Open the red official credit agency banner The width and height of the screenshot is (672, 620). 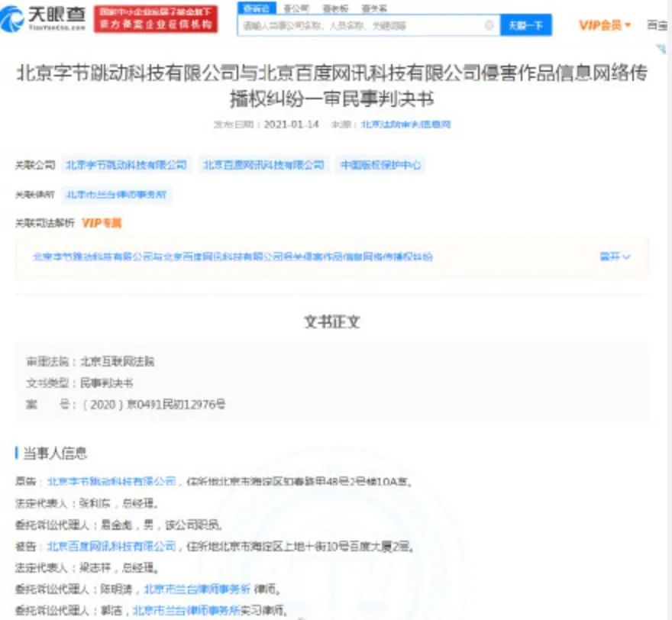pos(156,19)
